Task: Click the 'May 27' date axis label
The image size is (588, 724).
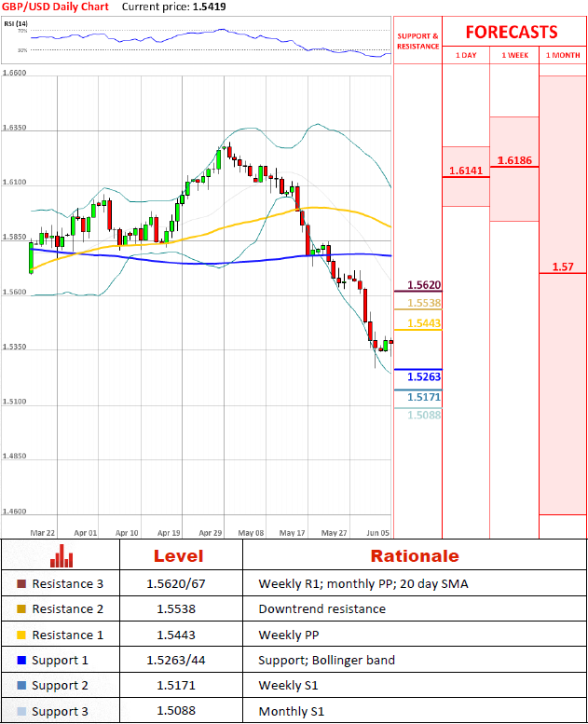Action: click(334, 533)
